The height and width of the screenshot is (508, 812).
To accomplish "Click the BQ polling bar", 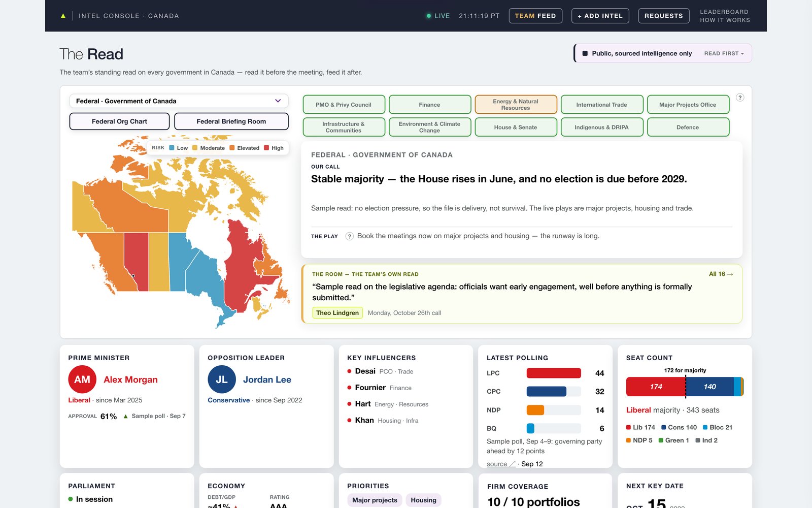I will 530,428.
